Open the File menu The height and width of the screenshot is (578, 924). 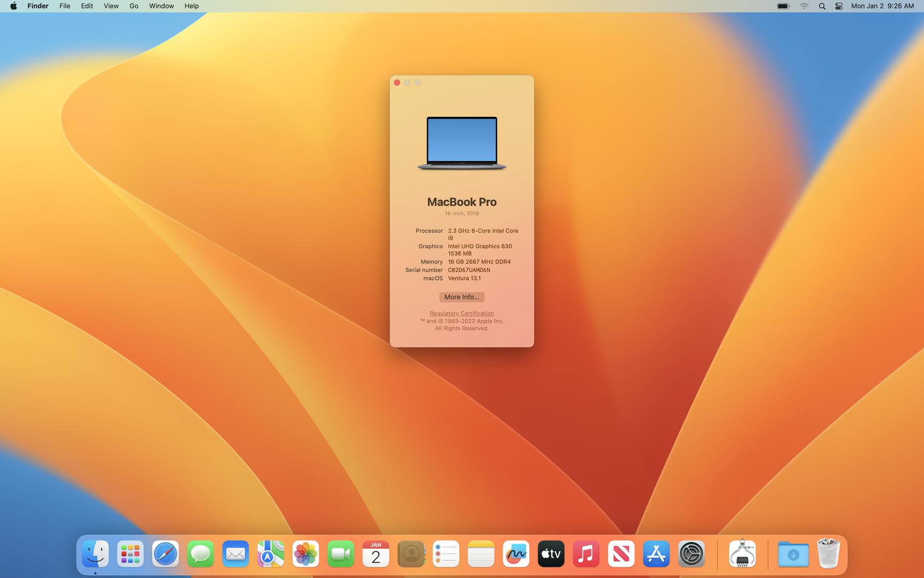point(65,6)
